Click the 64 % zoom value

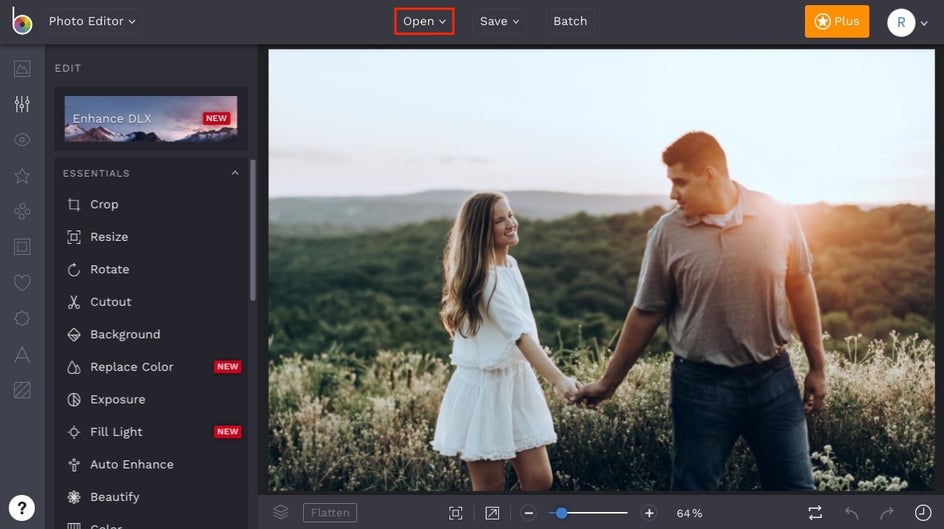tap(689, 513)
